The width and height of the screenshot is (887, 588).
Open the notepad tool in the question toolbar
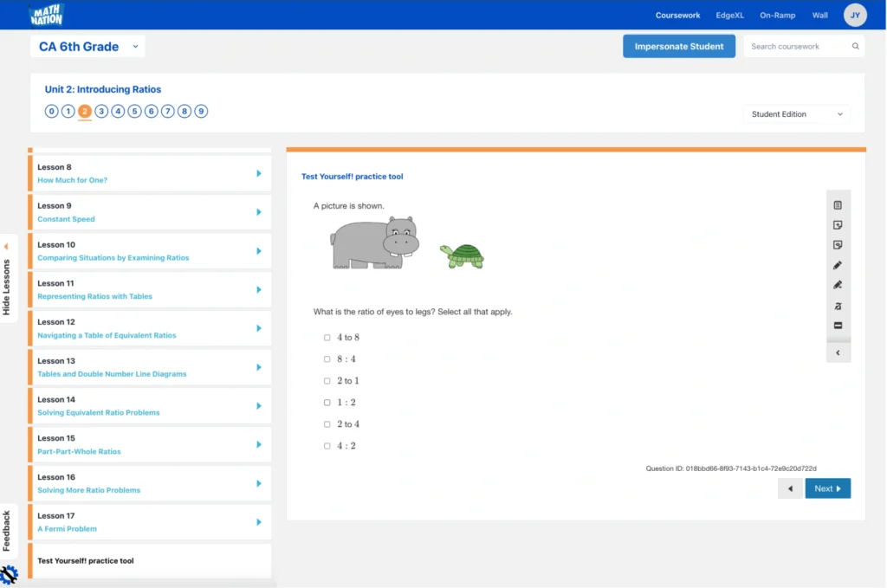tap(838, 205)
